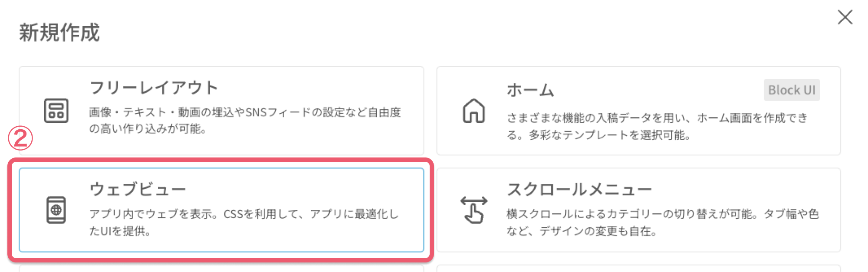Select the スクロールメニュー card
The image size is (868, 272).
(x=638, y=210)
